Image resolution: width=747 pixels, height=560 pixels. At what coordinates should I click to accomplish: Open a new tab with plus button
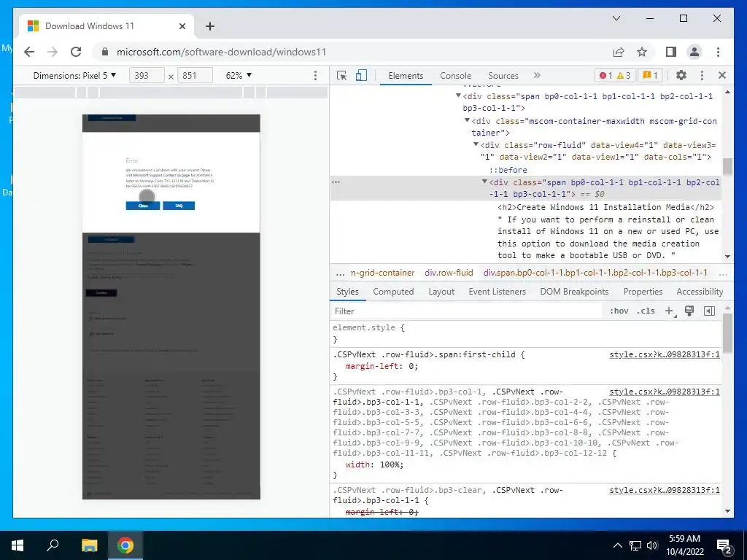209,26
